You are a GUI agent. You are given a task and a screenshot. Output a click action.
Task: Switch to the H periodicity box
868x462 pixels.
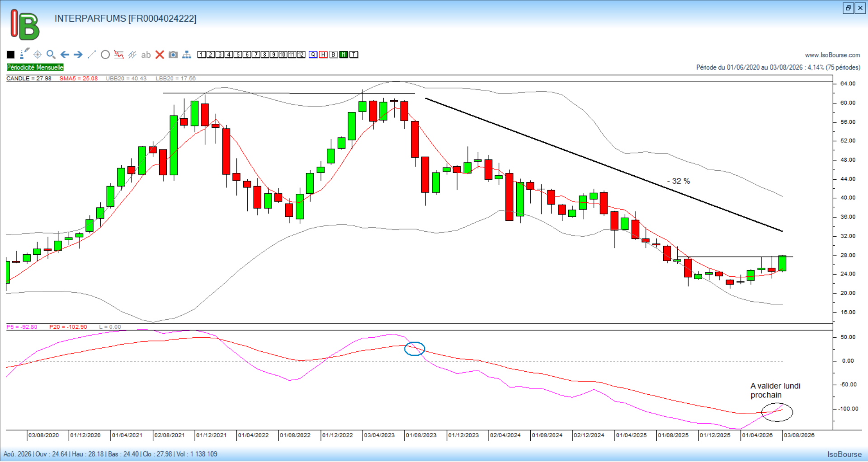click(x=323, y=55)
